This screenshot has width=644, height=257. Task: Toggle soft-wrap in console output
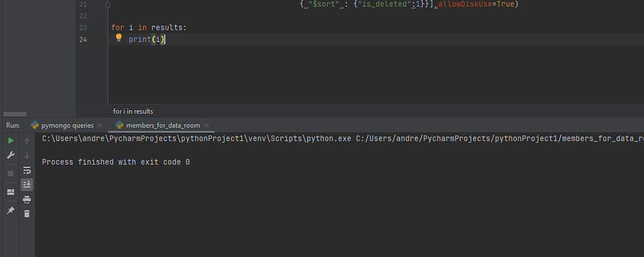[26, 170]
